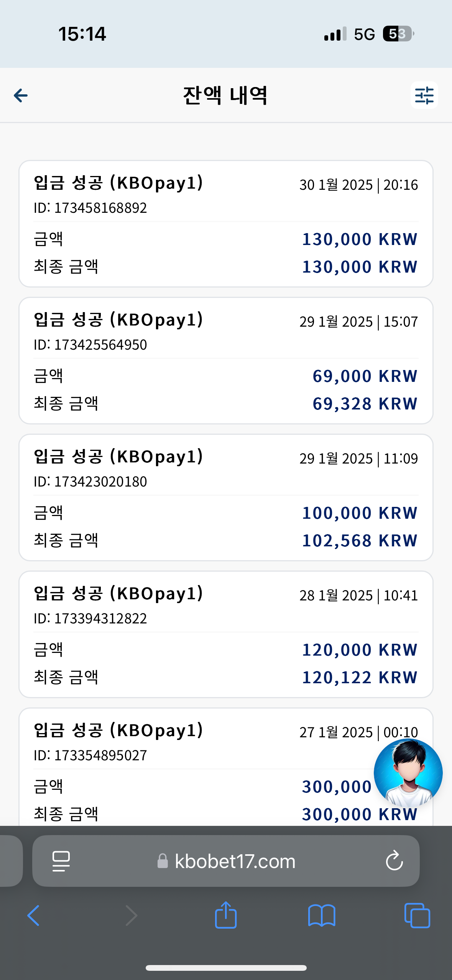Tap the Safari page settings icon
Screen dimensions: 452x980
(61, 861)
